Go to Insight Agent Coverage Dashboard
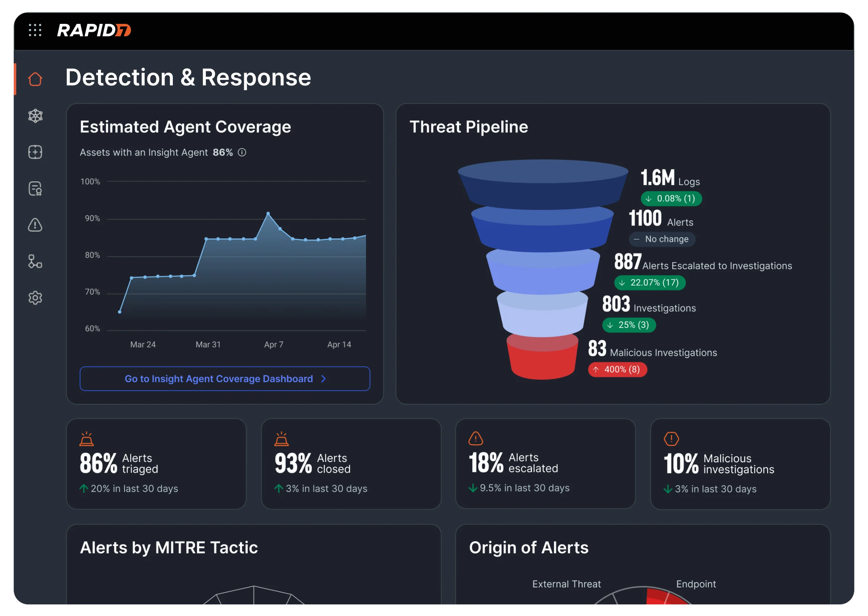The width and height of the screenshot is (868, 616). (225, 378)
